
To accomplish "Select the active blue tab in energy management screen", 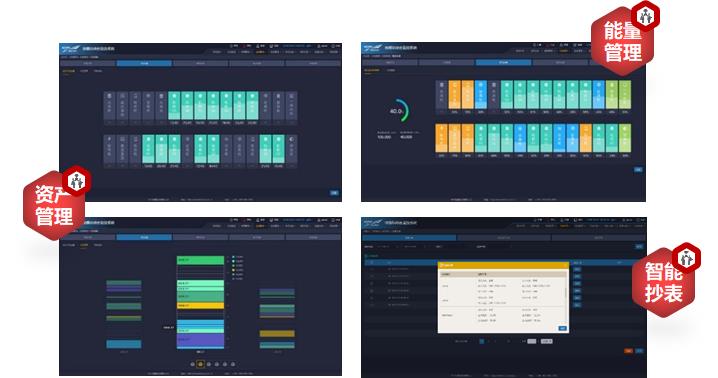I will pos(503,62).
